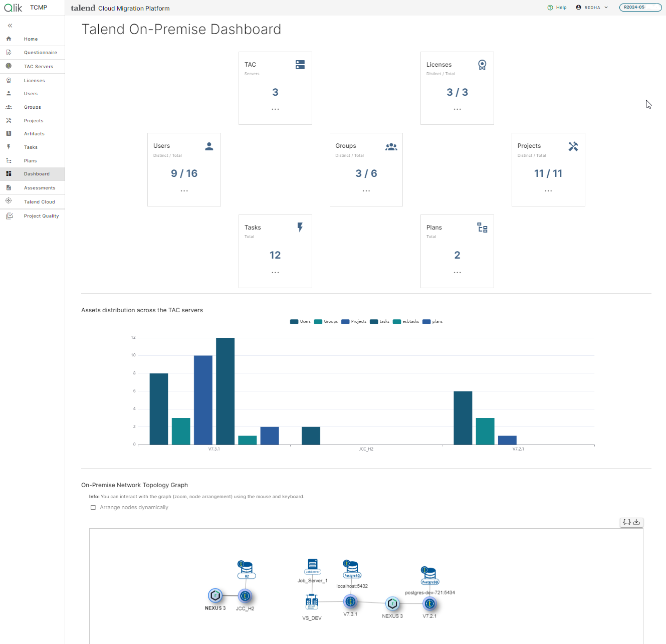
Task: Click the download graph icon
Action: (x=636, y=522)
